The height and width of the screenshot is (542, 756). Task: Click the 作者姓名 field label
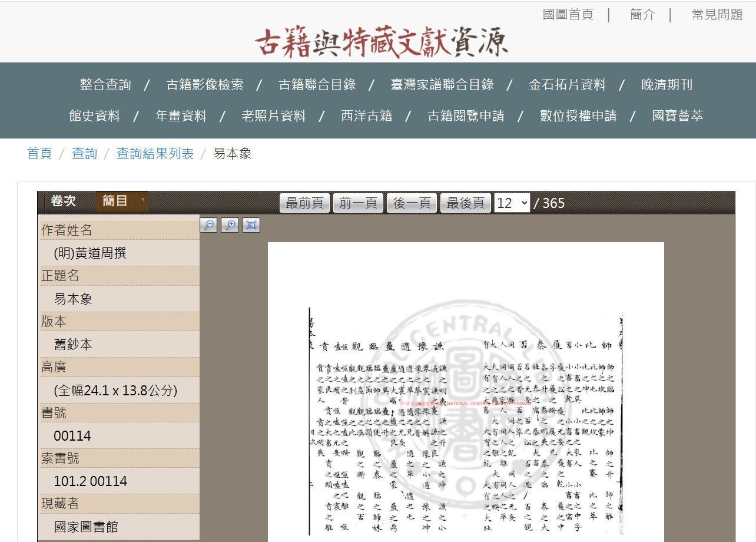click(67, 230)
